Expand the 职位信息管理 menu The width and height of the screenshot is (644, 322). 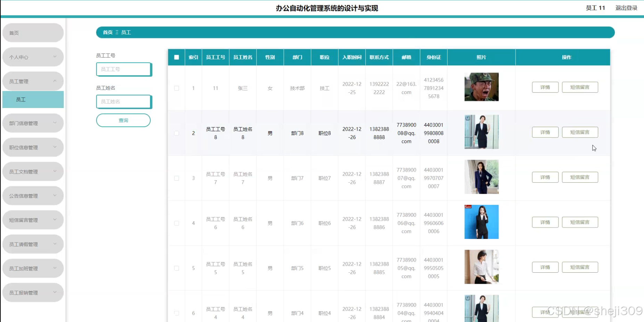pos(33,147)
